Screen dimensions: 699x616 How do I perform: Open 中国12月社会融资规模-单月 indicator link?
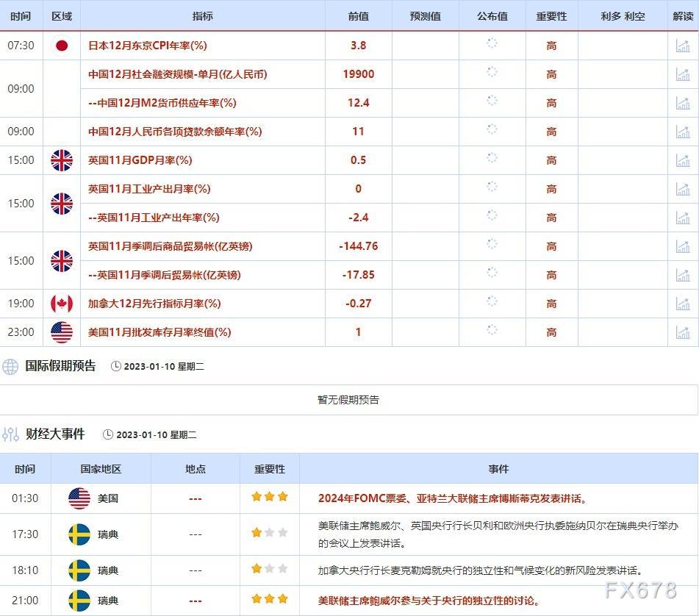pos(177,74)
